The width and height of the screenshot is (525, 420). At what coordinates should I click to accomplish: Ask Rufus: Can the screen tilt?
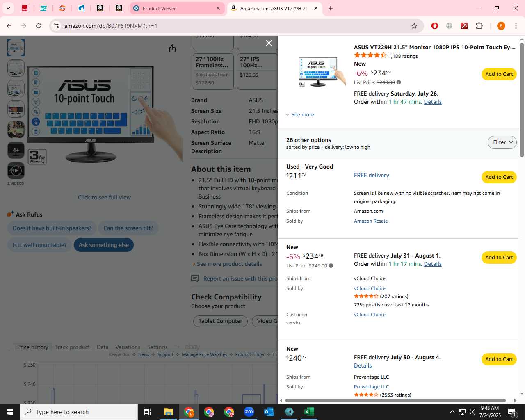click(128, 228)
